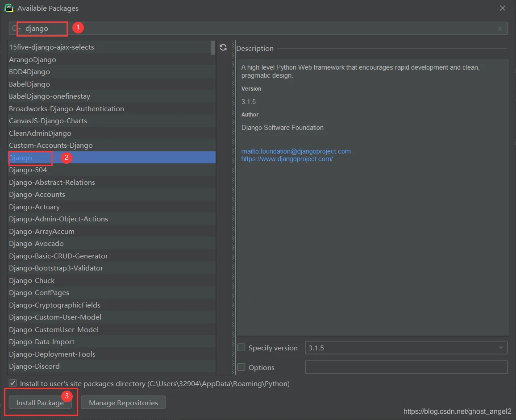This screenshot has height=420, width=516.
Task: Select the Django-Data-Import package
Action: 112,341
